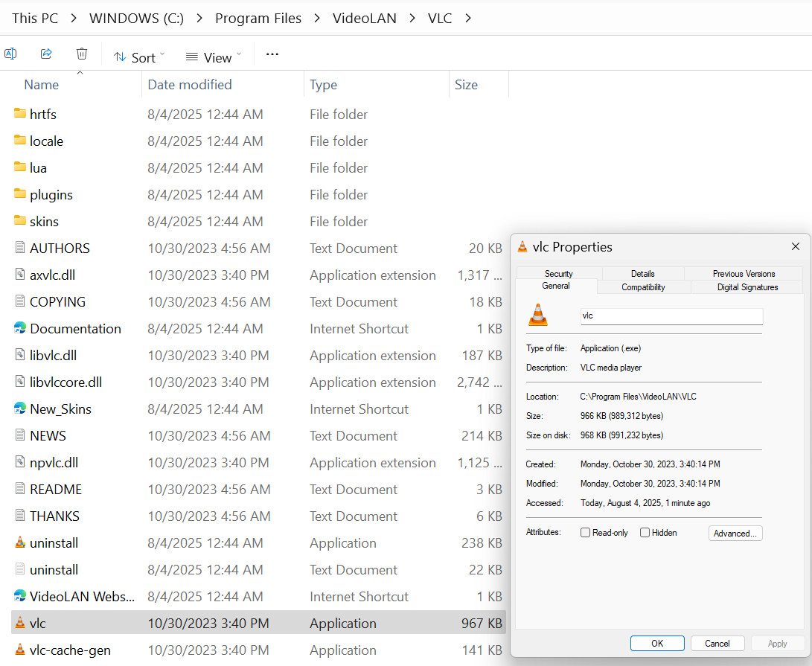Expand chevron after This PC in breadcrumb
This screenshot has height=666, width=812.
coord(74,19)
